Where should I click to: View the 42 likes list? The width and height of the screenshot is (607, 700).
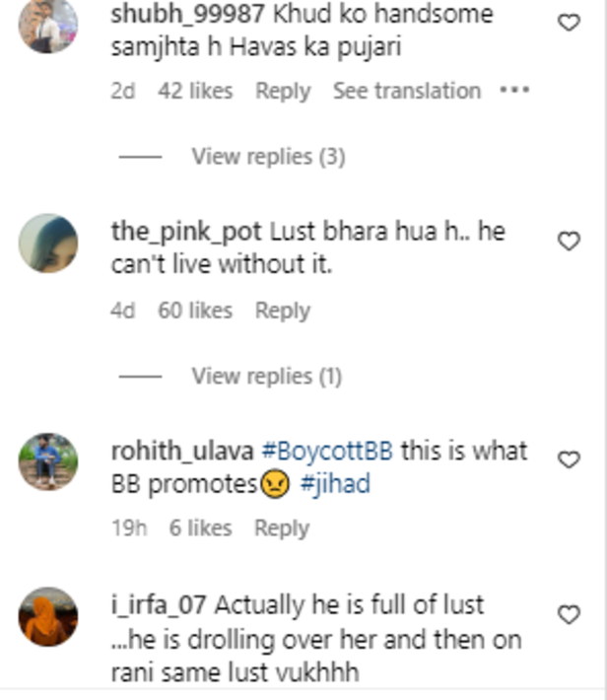point(195,92)
